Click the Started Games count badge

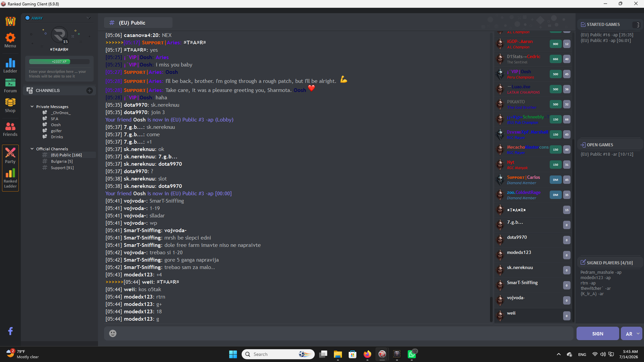638,25
